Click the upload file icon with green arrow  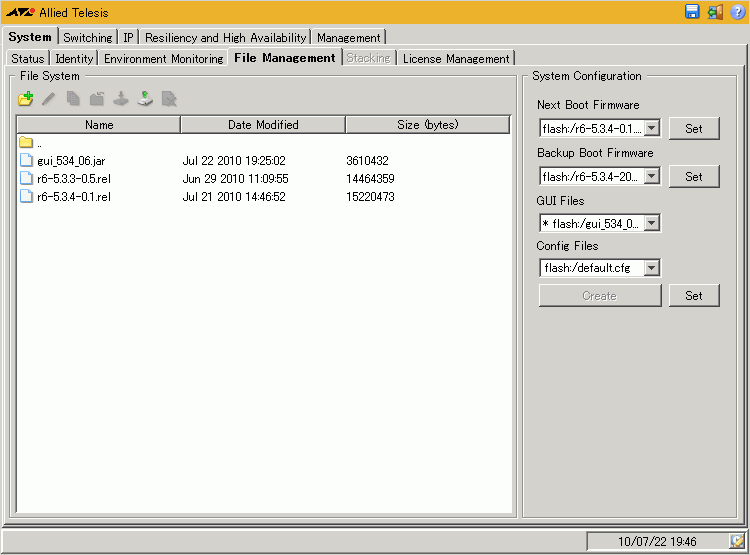[145, 99]
